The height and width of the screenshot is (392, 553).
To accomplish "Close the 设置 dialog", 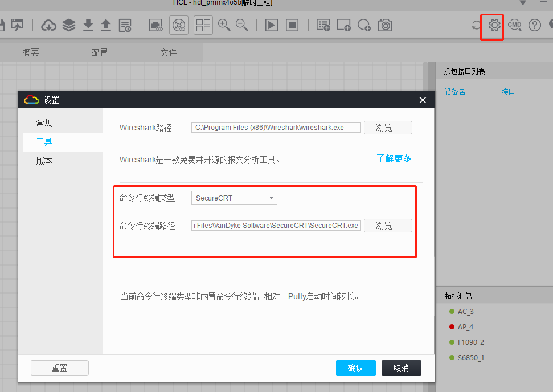I will 423,100.
